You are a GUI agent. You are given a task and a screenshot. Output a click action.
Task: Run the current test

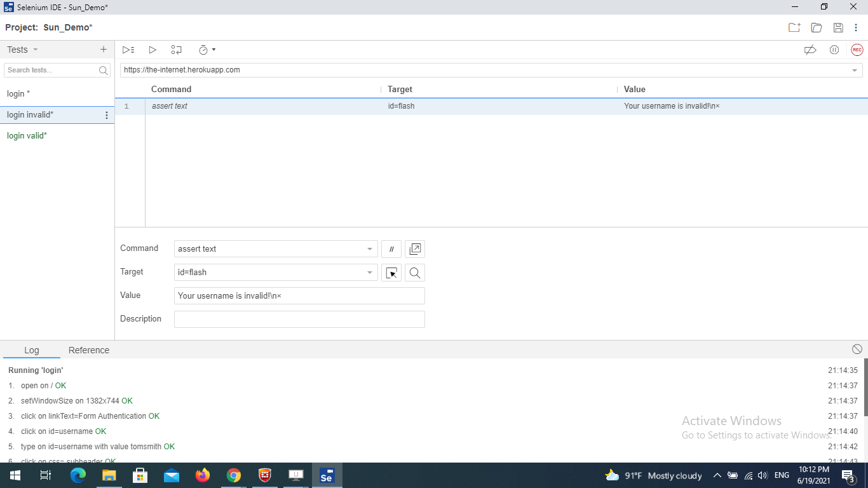(x=153, y=50)
